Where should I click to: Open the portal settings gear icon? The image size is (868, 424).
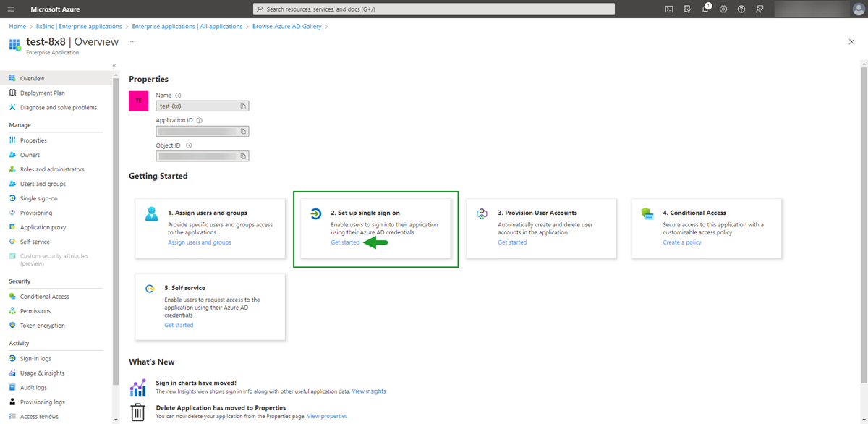pos(724,9)
